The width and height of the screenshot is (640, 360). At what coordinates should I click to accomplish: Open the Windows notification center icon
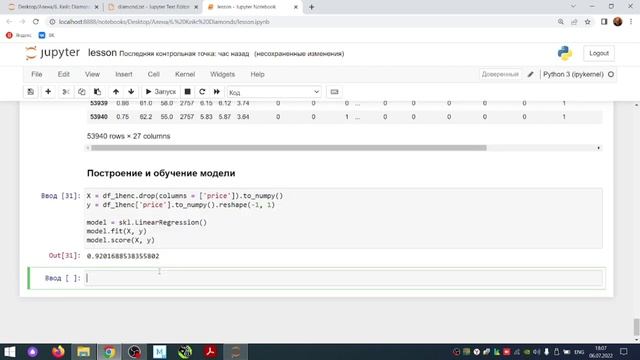click(624, 352)
